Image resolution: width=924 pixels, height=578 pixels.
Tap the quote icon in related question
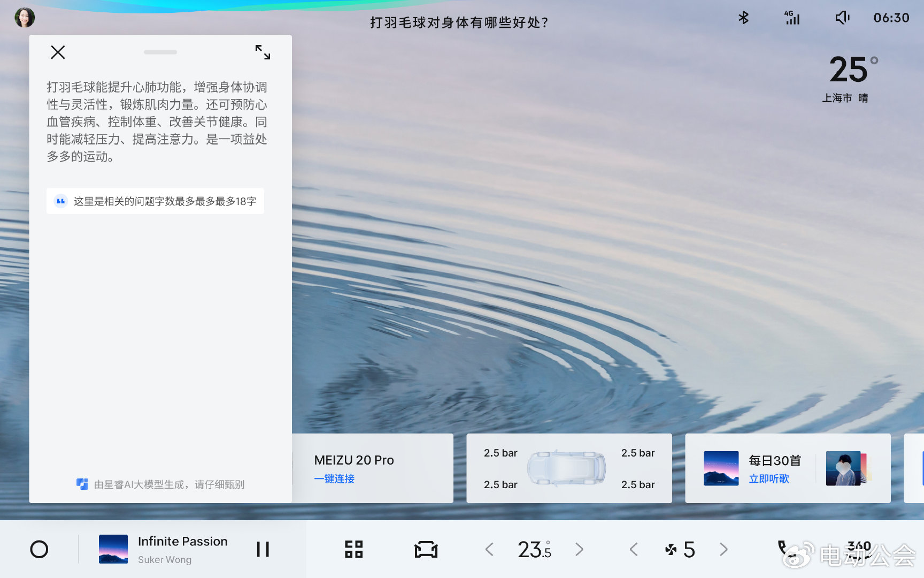coord(61,201)
